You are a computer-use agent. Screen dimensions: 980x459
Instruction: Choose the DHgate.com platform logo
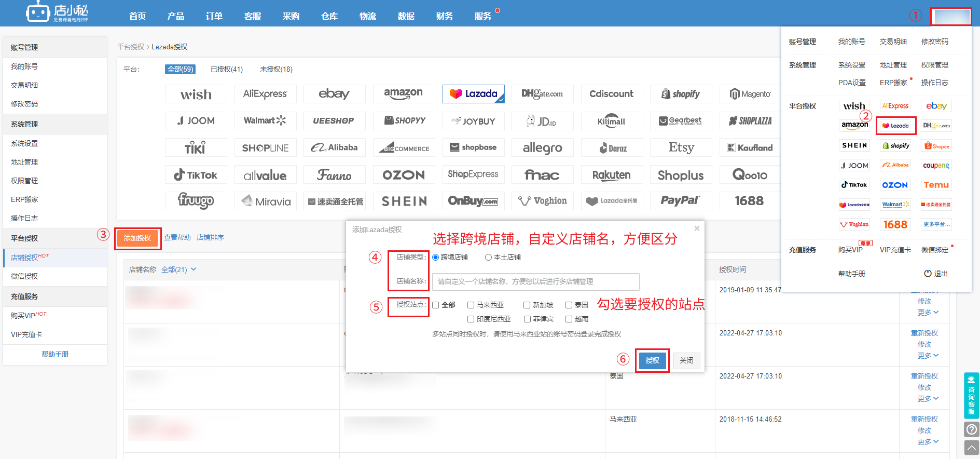click(x=542, y=94)
